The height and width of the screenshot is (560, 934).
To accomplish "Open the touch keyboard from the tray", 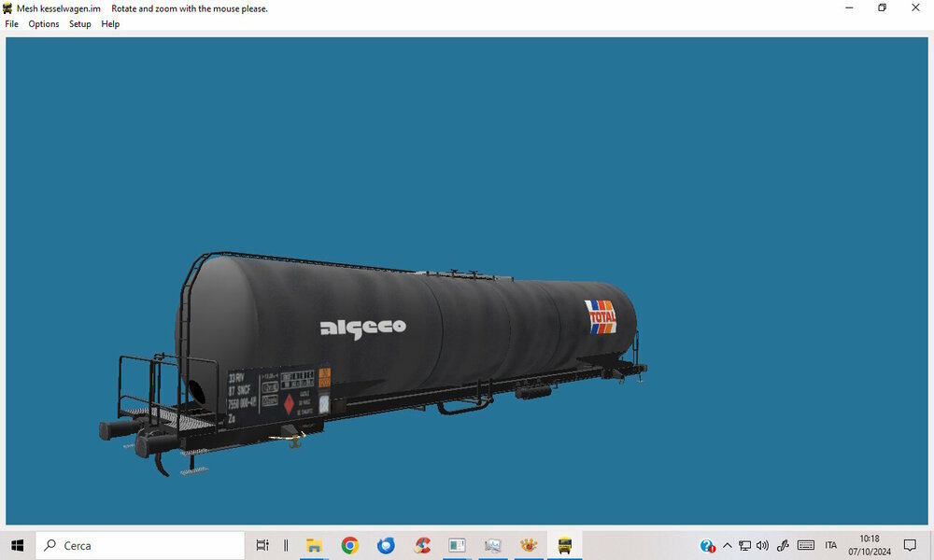I will click(x=806, y=545).
